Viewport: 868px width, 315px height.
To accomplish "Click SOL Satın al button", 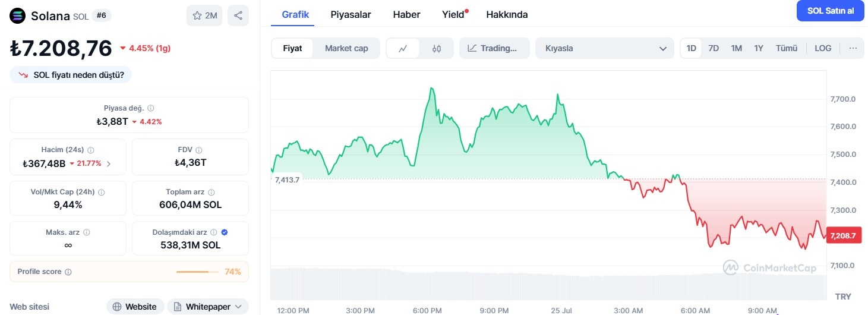I will pyautogui.click(x=830, y=11).
